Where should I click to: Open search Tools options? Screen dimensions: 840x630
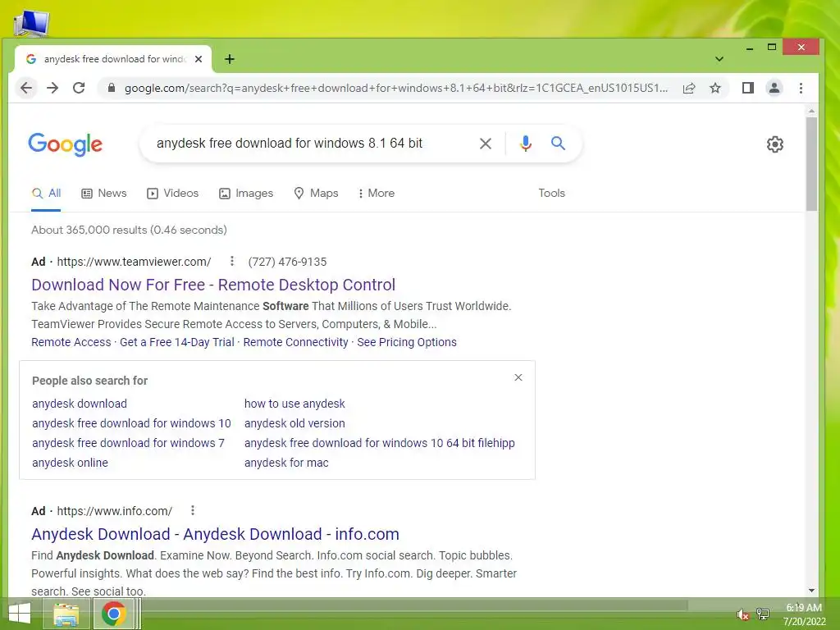point(551,193)
